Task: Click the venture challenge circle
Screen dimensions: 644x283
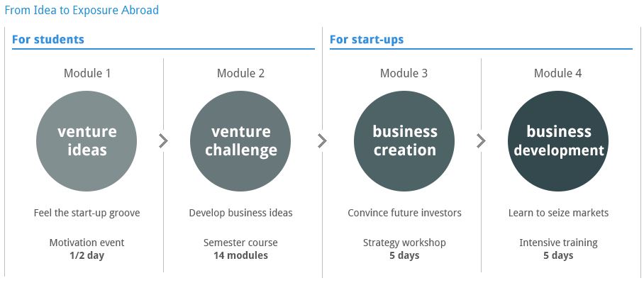Action: tap(240, 141)
